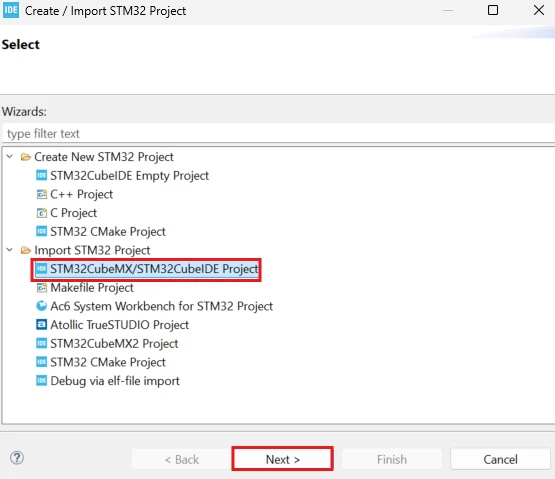Select Create New STM32 Project label

[x=104, y=157]
